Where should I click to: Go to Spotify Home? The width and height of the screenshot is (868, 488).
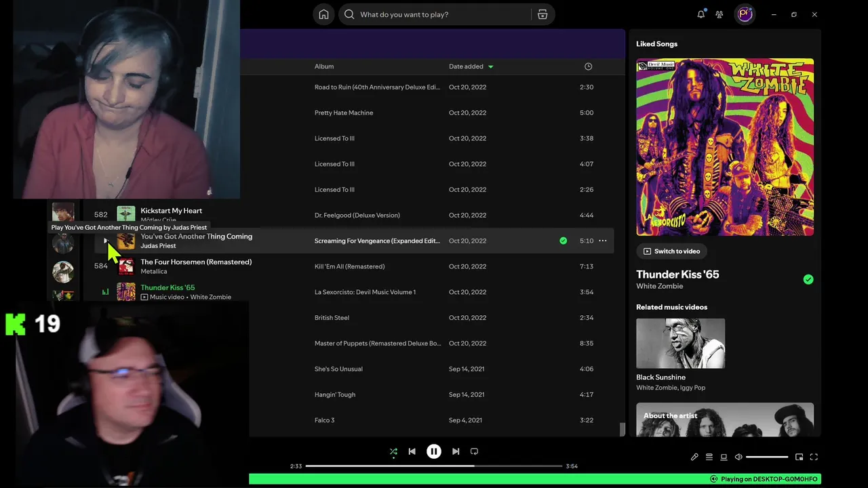pos(323,14)
